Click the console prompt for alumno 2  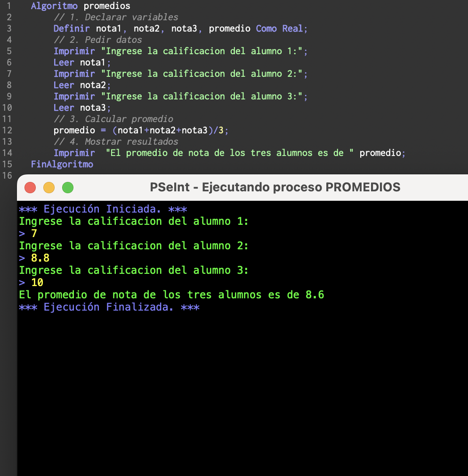[134, 246]
